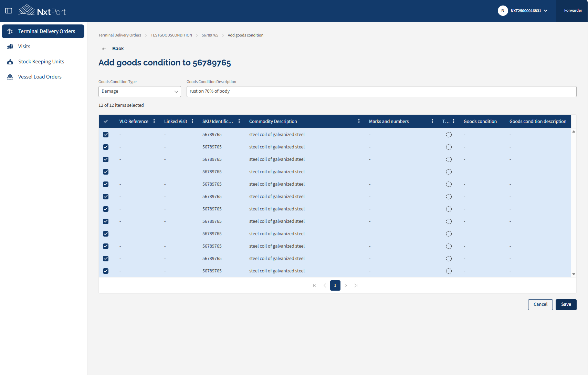588x375 pixels.
Task: Go to last page of table
Action: (356, 285)
